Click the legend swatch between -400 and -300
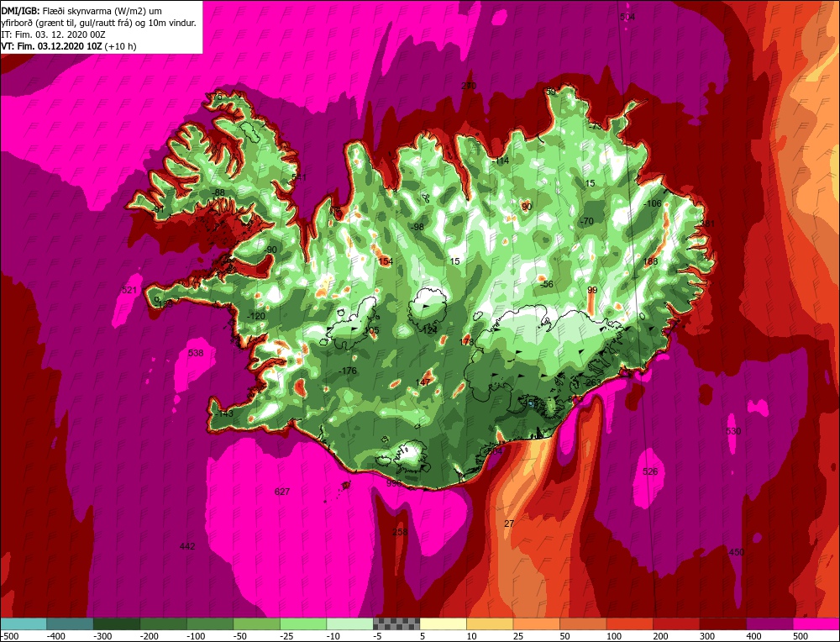 [x=71, y=624]
